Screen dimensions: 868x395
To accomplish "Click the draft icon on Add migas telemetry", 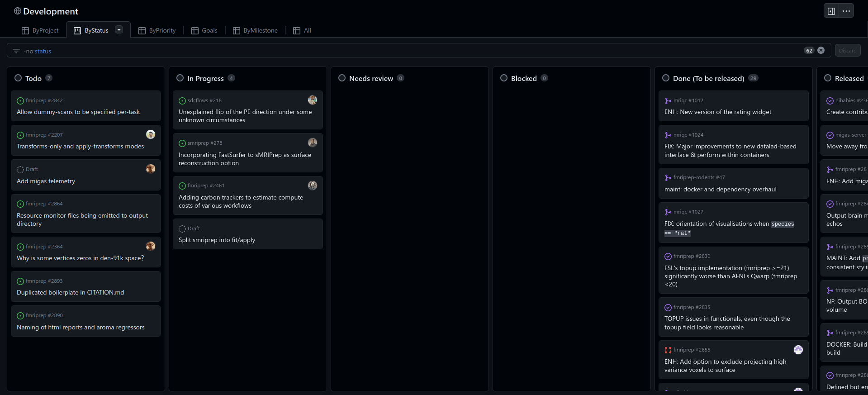I will (x=20, y=170).
